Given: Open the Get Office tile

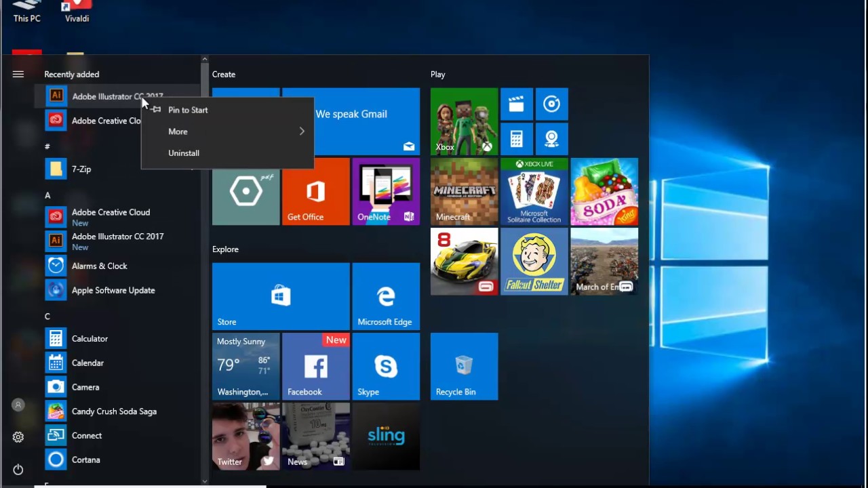Looking at the screenshot, I should [x=315, y=191].
